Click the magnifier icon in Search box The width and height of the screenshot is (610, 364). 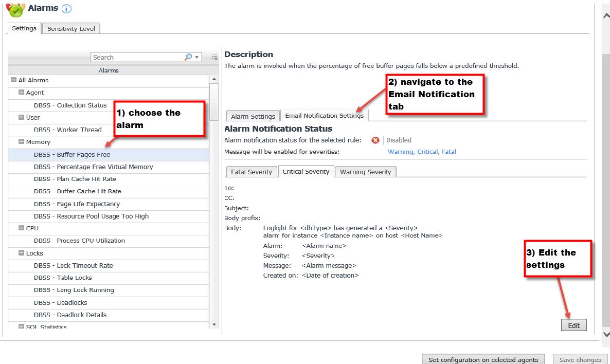188,57
